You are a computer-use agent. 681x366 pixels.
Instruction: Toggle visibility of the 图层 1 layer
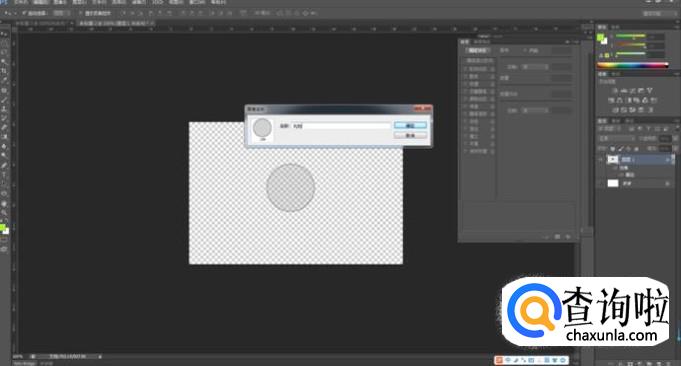pos(602,160)
